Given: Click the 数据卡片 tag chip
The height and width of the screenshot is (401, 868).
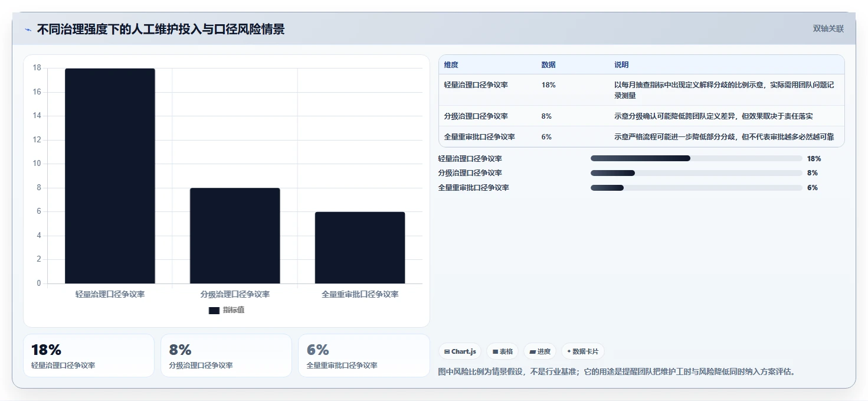Looking at the screenshot, I should [x=582, y=351].
